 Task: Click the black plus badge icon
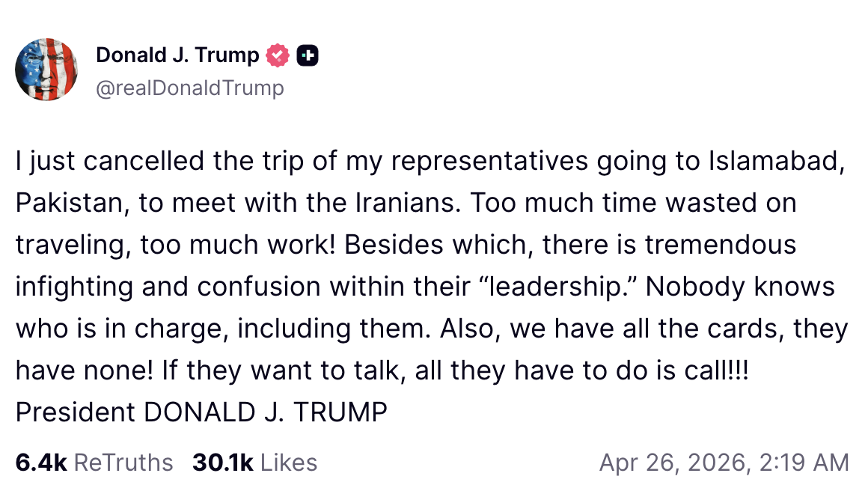tap(308, 55)
